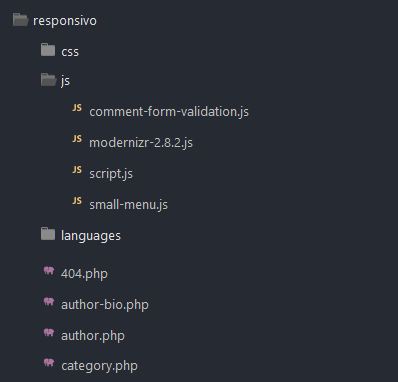Select author-bio.php file name
This screenshot has width=398, height=382.
pos(105,305)
